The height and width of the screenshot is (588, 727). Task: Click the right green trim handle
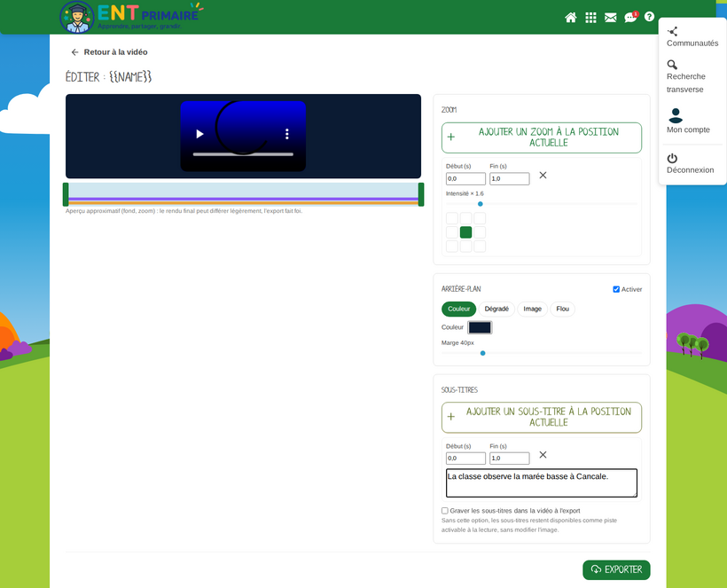point(421,194)
